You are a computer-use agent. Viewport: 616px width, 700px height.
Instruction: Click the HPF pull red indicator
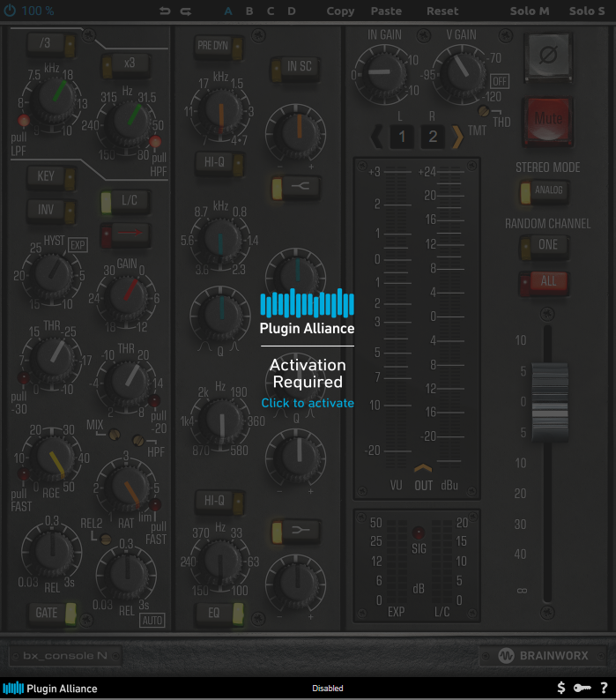[155, 142]
